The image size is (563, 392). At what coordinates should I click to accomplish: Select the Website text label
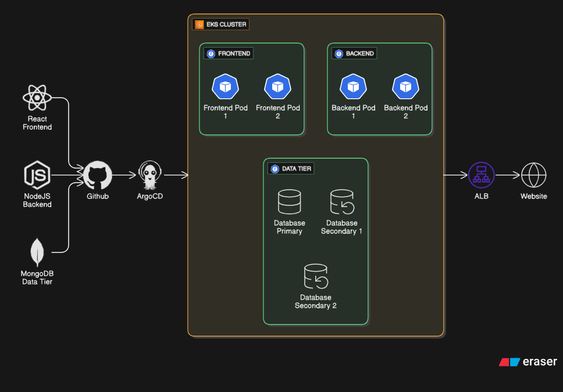[x=534, y=197]
